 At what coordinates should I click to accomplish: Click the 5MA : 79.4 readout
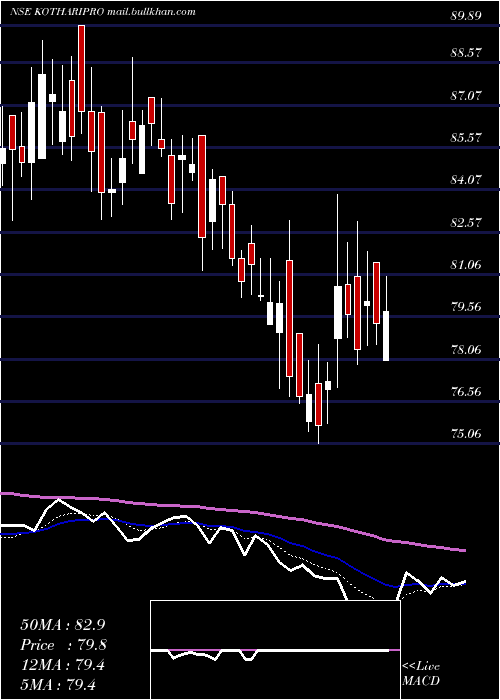click(x=58, y=685)
